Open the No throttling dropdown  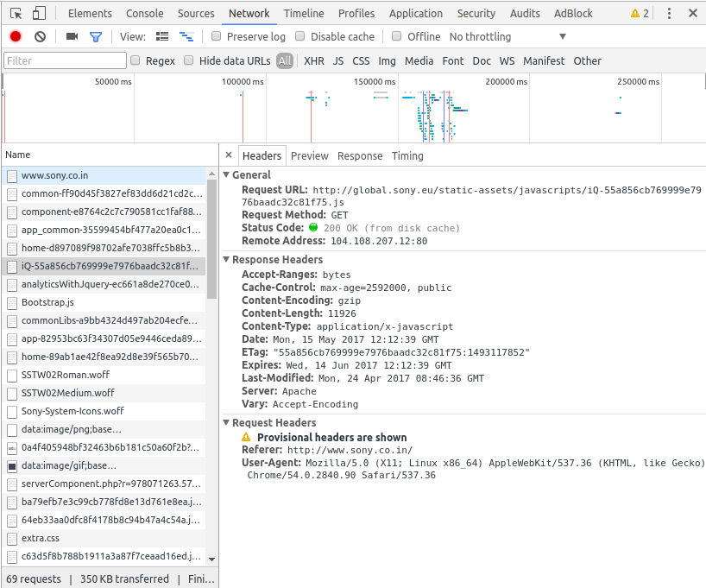pyautogui.click(x=507, y=36)
